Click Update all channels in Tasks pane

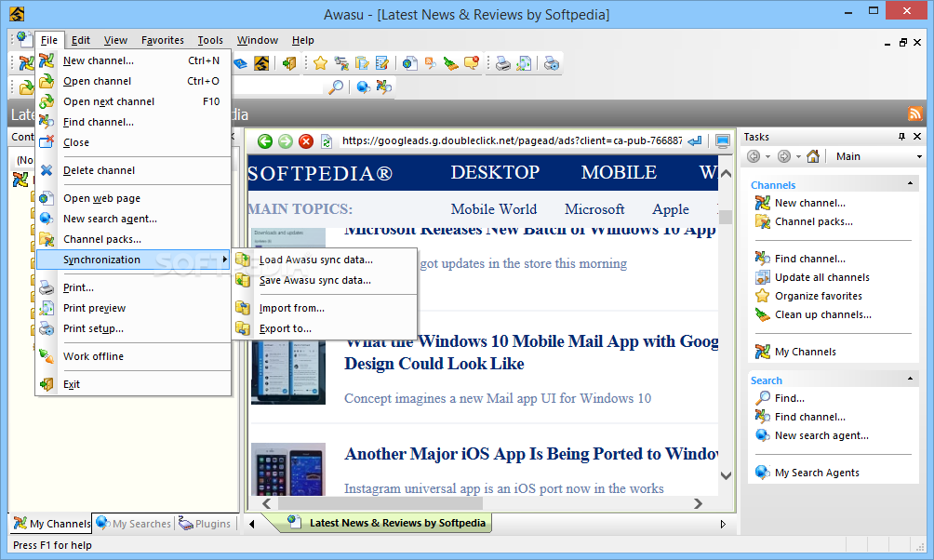(x=822, y=277)
